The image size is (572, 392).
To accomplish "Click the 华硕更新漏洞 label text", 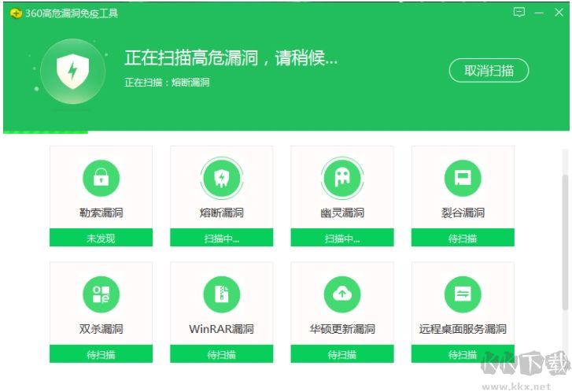I will pos(342,329).
